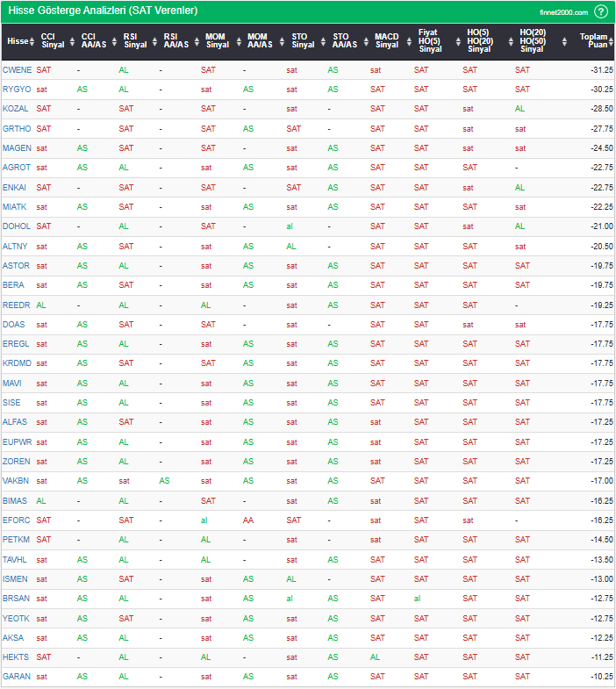Screen dimensions: 616x689
Task: Select the -24.50 score of MAGEN
Action: pos(601,148)
